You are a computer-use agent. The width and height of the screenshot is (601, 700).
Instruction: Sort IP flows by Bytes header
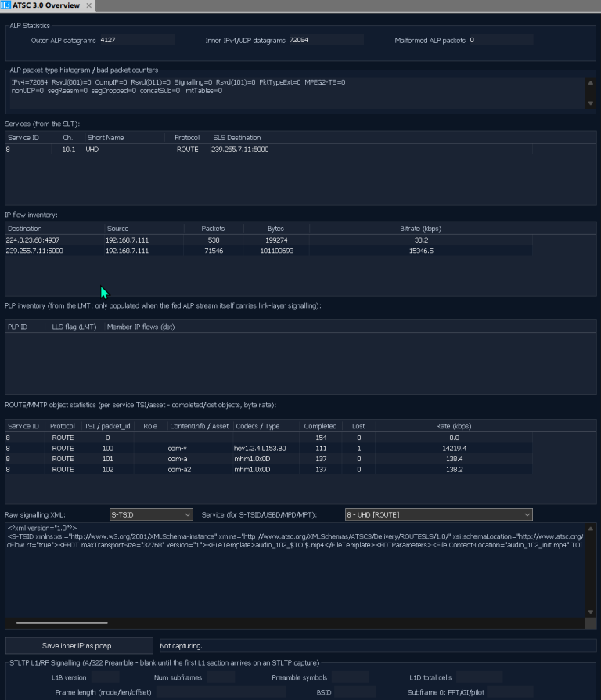point(275,228)
